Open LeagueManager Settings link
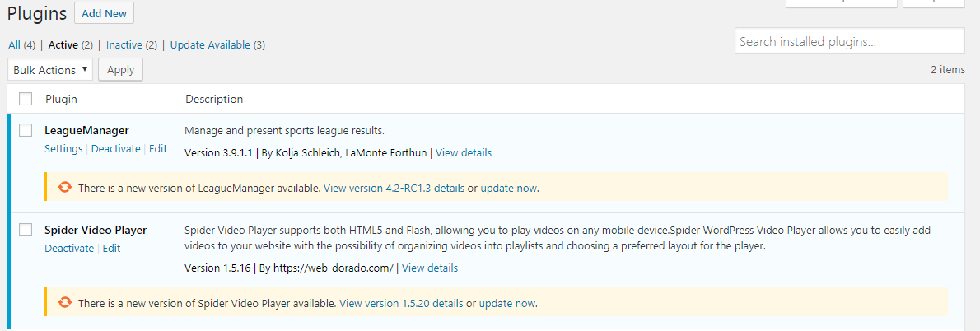 63,149
